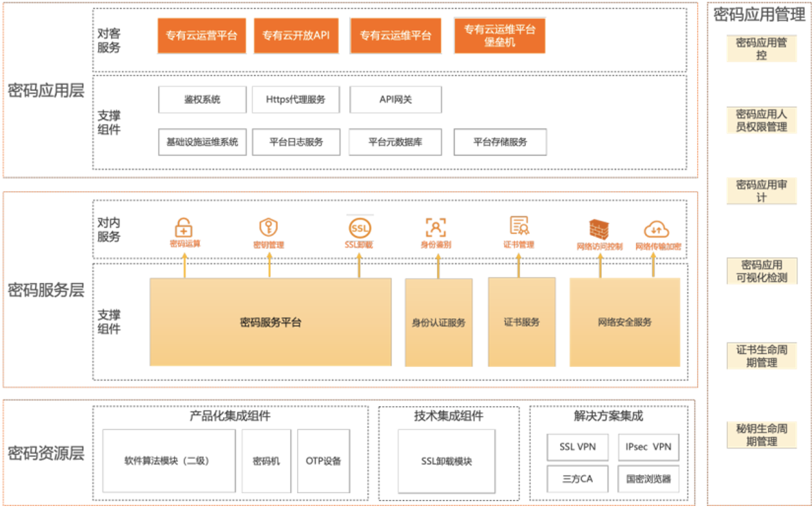Click the 密码应用层 layer label

(x=46, y=90)
